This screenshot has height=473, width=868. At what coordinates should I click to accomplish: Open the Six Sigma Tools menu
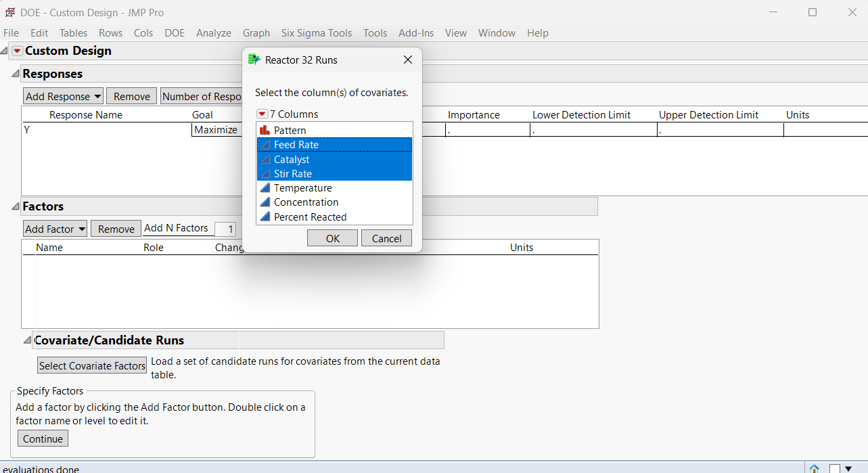point(316,32)
